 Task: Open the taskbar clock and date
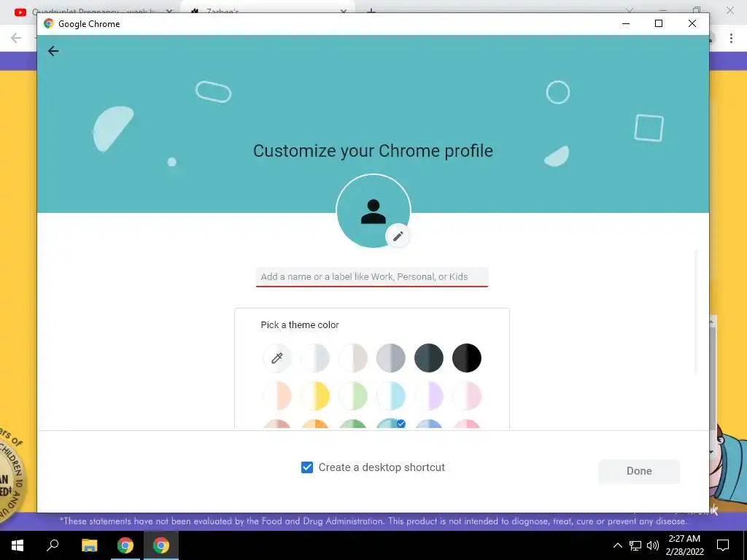click(684, 545)
